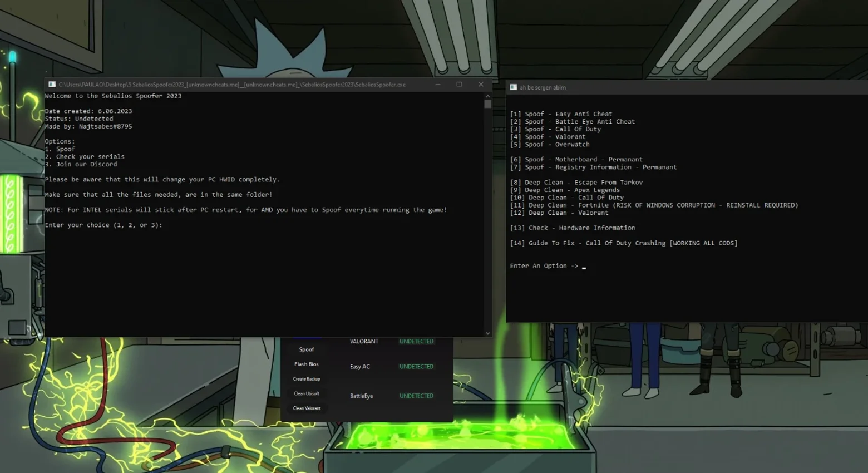This screenshot has height=473, width=868.
Task: Click '[1] Spoof - Easy Anti Cheat' line
Action: point(561,114)
